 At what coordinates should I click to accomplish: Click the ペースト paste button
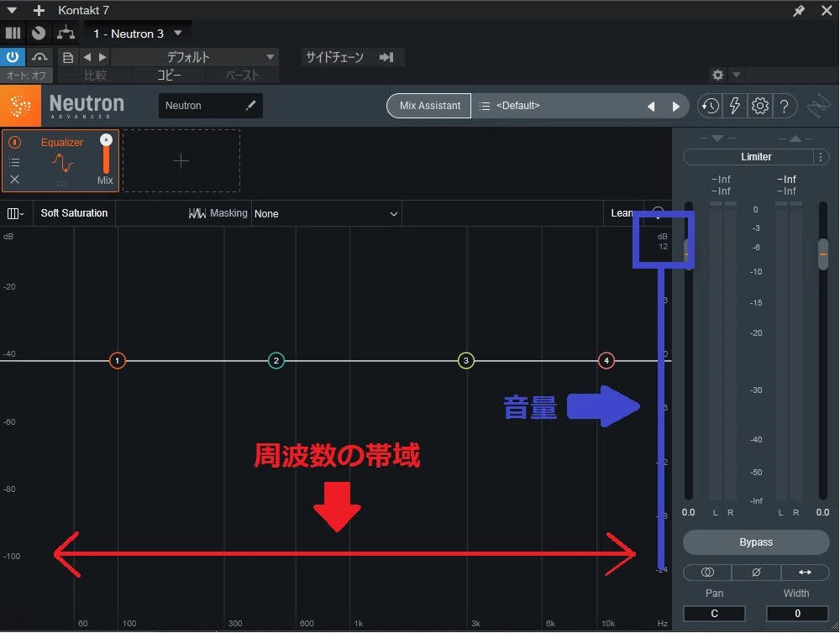point(242,75)
